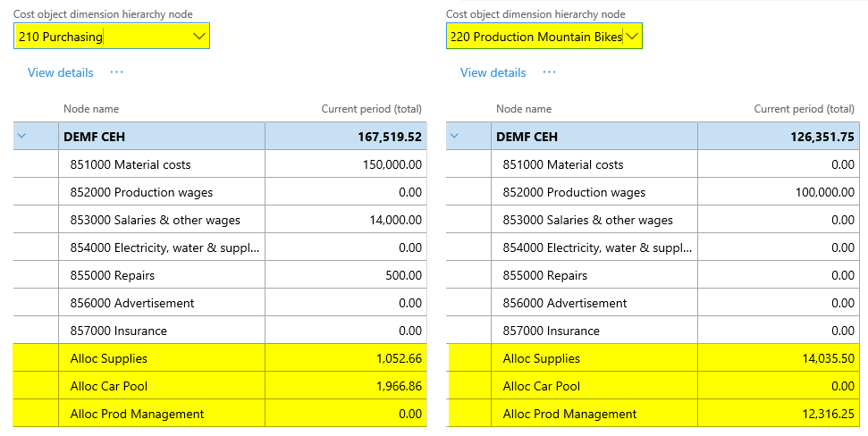Click inside the 220 Production Mountain Bikes field
Screen dimensions: 868x436
pos(534,37)
